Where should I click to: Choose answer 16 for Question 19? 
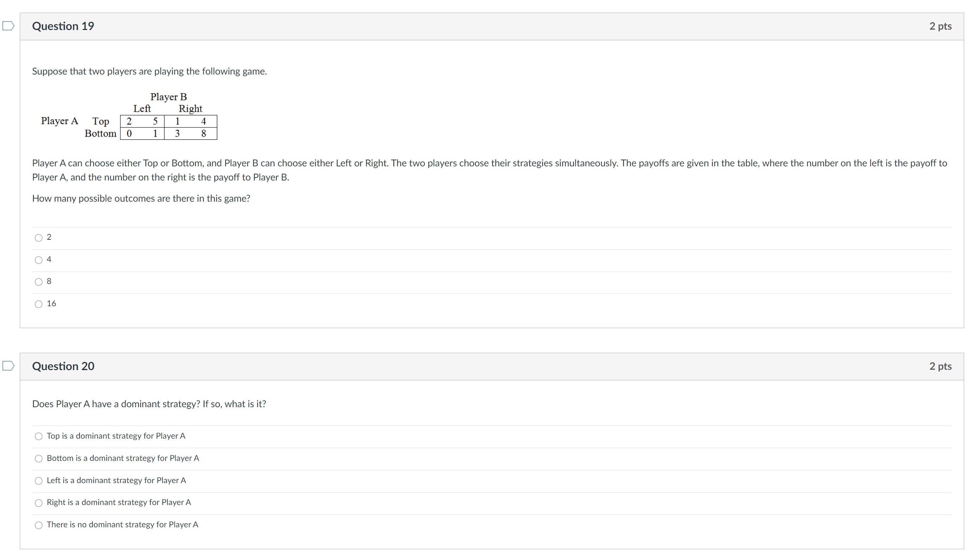click(x=39, y=304)
